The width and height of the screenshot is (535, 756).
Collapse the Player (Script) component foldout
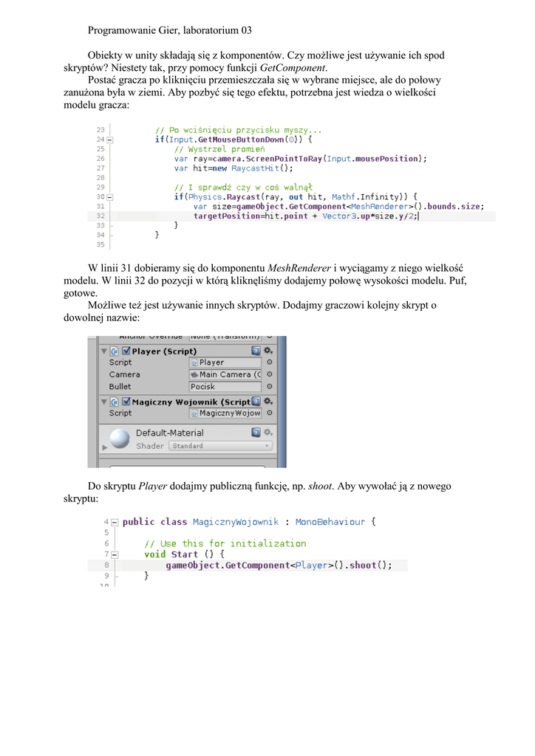click(103, 351)
